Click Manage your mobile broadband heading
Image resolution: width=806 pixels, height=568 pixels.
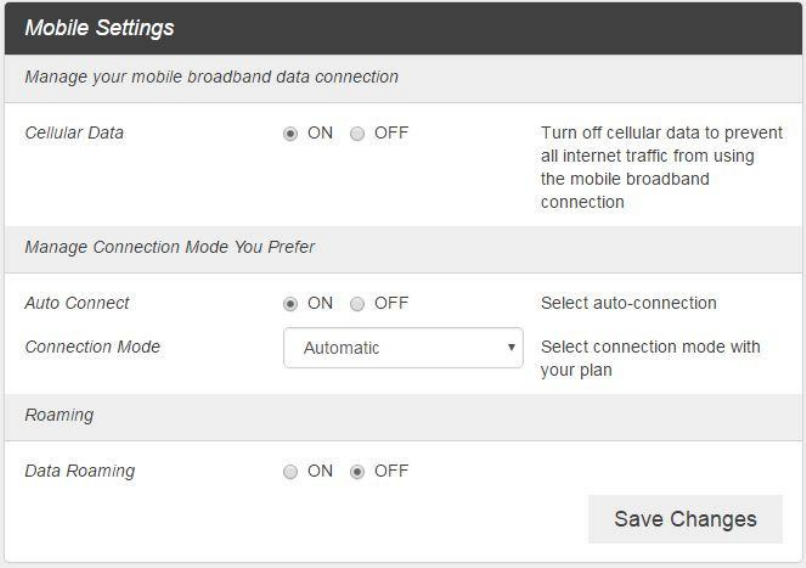click(212, 77)
